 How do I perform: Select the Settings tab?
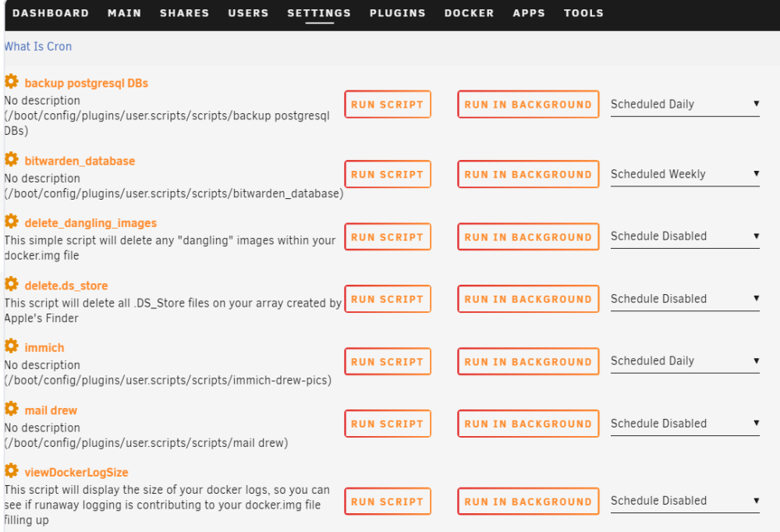coord(319,13)
